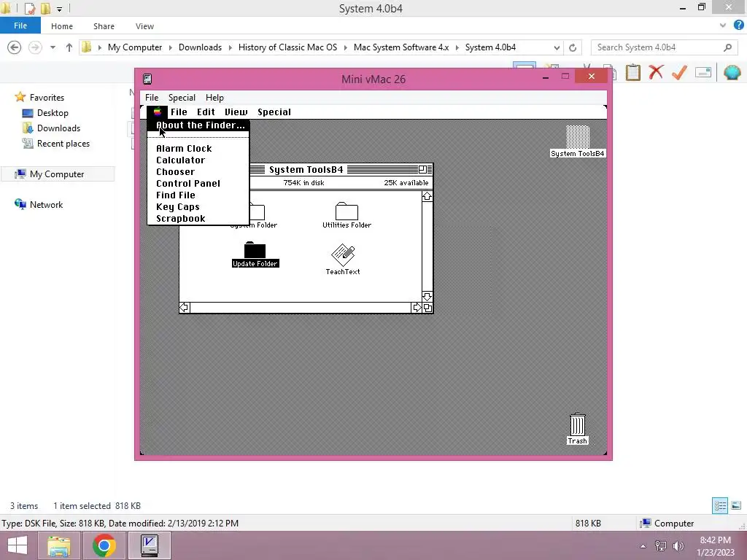Choose Key Caps from Apple menu
This screenshot has height=560, width=747.
click(x=198, y=206)
